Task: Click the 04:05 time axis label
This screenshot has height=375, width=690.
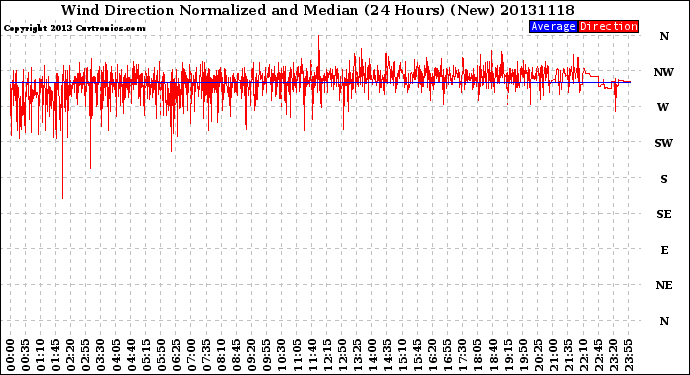Action: [116, 355]
